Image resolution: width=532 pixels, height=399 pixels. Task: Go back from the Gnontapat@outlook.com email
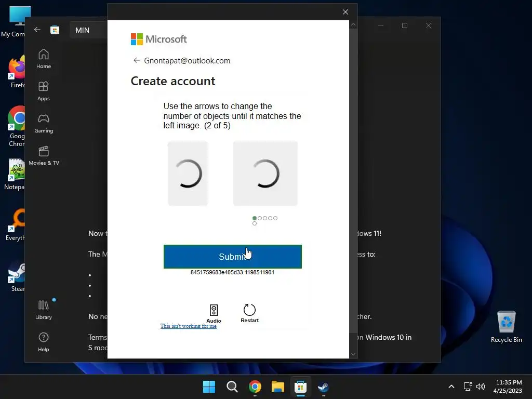click(x=137, y=60)
